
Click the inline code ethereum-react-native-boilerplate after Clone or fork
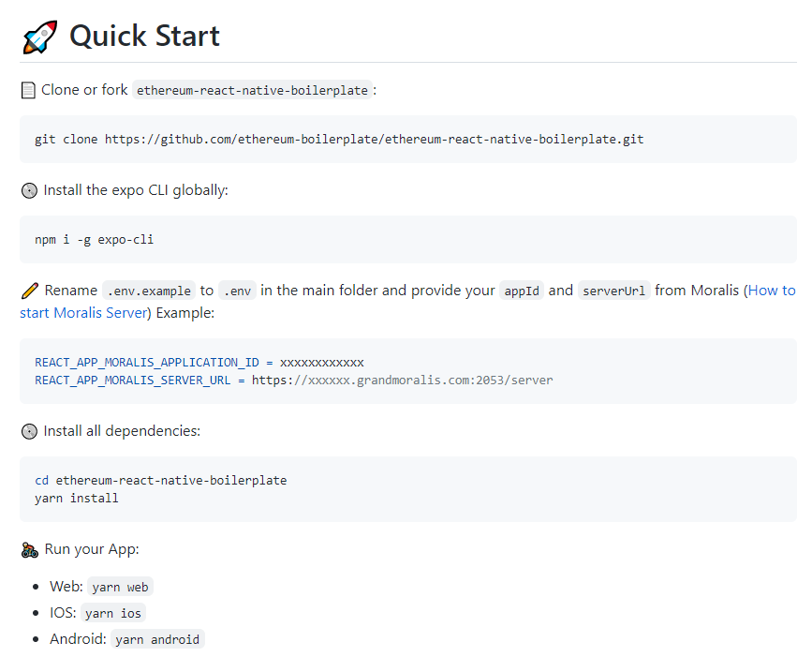(x=252, y=90)
